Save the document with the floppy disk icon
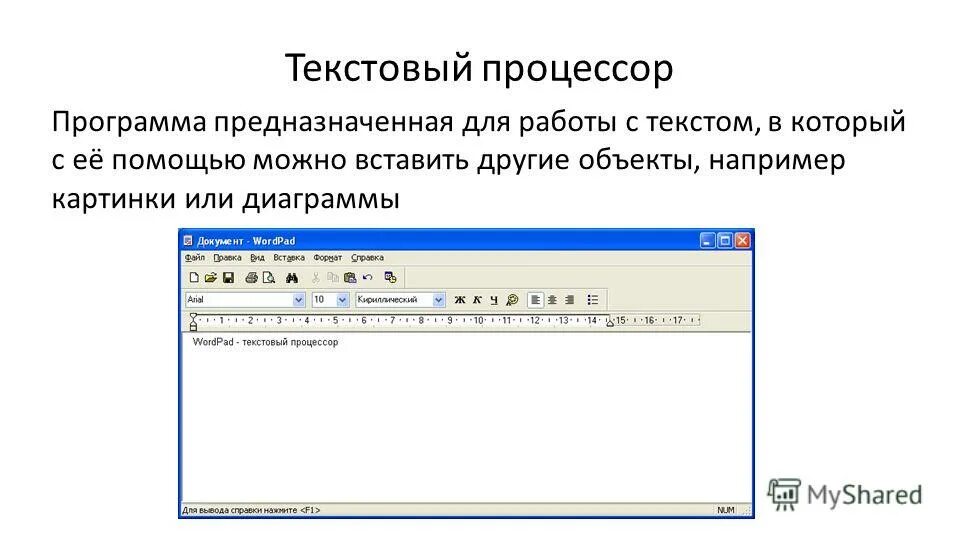This screenshot has width=960, height=540. 228,277
